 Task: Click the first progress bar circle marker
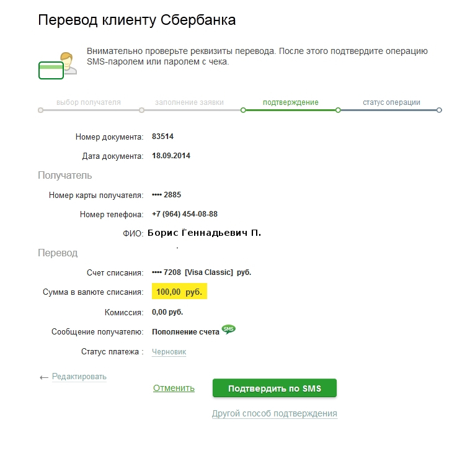[x=40, y=110]
